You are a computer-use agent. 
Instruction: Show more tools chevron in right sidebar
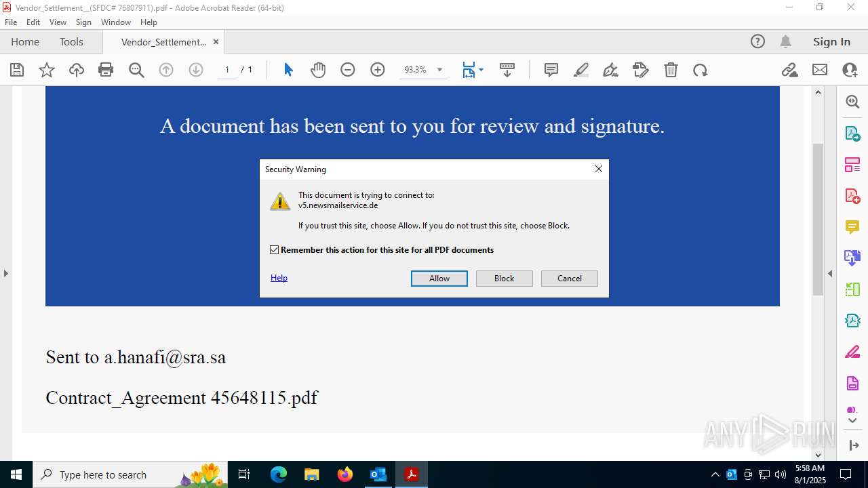coord(852,421)
